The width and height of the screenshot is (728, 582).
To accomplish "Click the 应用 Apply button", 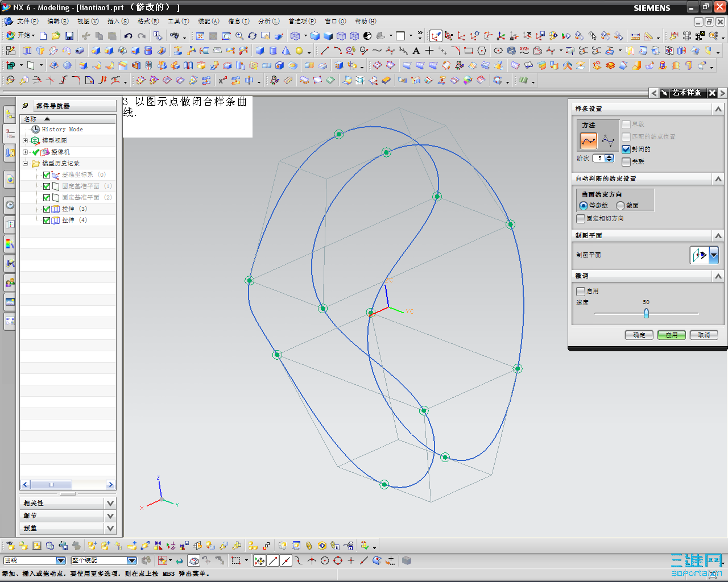I will [671, 335].
